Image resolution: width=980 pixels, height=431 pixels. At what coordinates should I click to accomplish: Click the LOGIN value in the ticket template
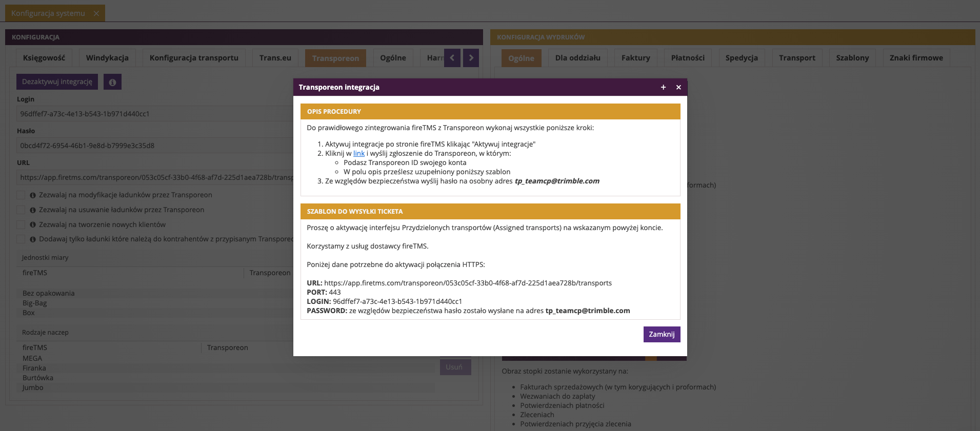397,301
